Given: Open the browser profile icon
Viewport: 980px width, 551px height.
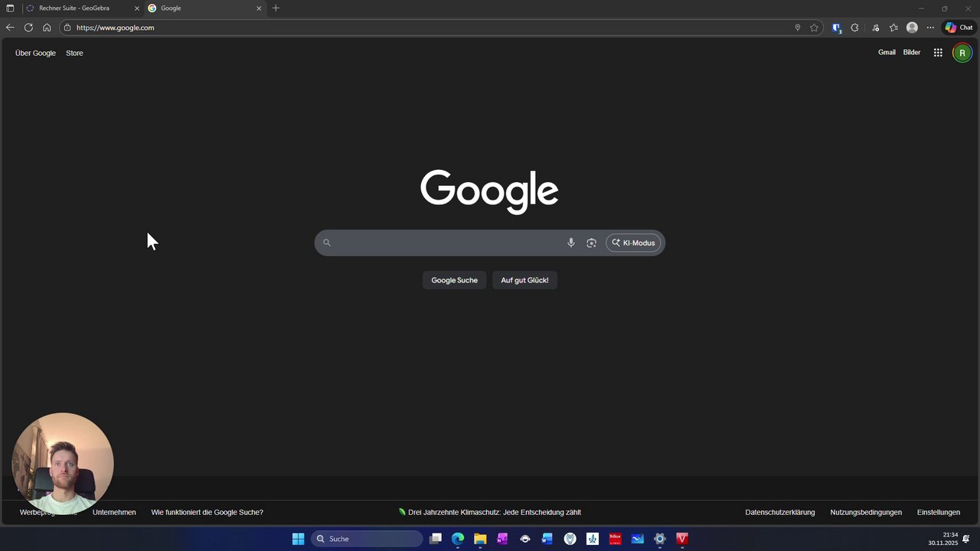Looking at the screenshot, I should tap(912, 28).
